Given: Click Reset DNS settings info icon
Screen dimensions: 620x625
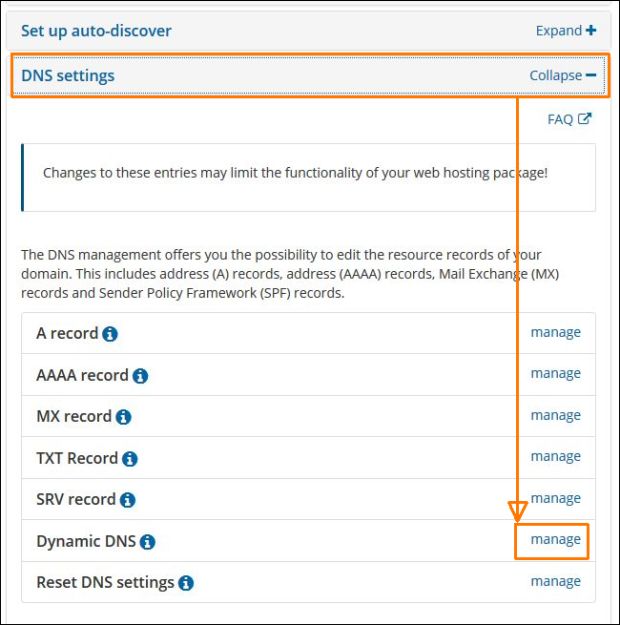Looking at the screenshot, I should pos(186,583).
